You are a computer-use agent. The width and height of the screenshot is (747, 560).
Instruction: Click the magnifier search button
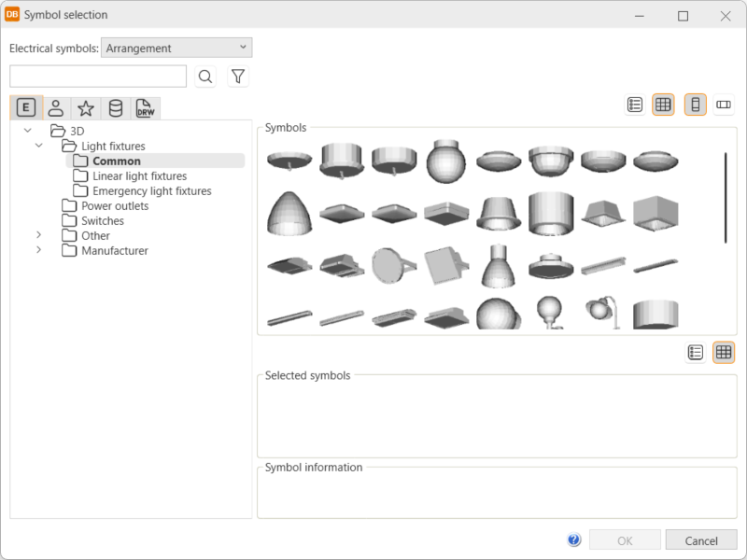pos(205,77)
